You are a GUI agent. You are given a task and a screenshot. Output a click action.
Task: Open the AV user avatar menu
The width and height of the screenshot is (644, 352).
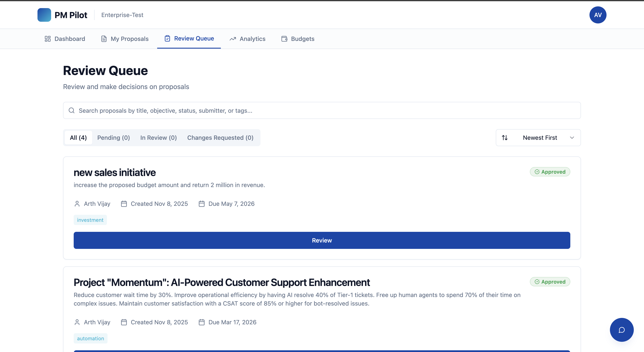(598, 15)
